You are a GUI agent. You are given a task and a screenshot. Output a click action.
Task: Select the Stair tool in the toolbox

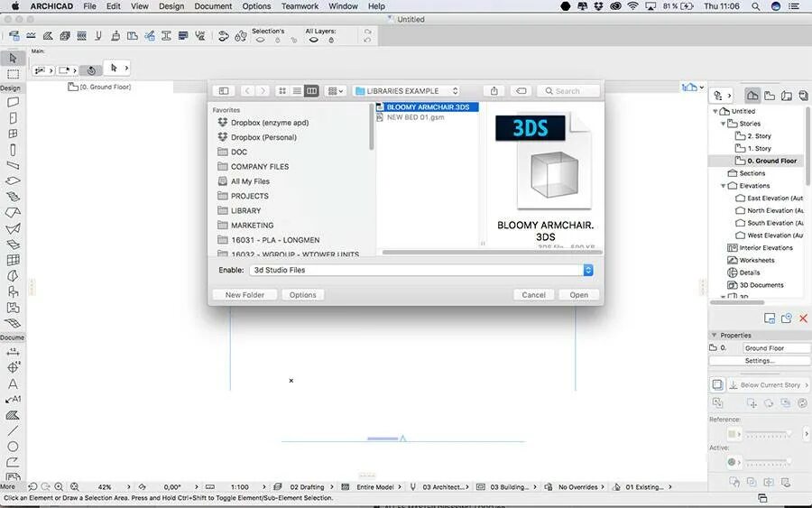point(13,197)
